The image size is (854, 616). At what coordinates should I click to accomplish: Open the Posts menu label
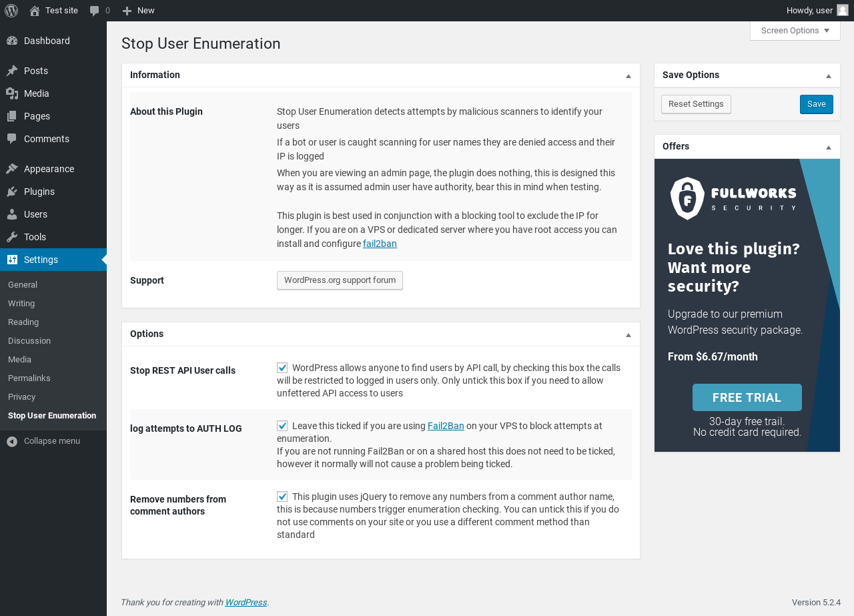[x=36, y=71]
